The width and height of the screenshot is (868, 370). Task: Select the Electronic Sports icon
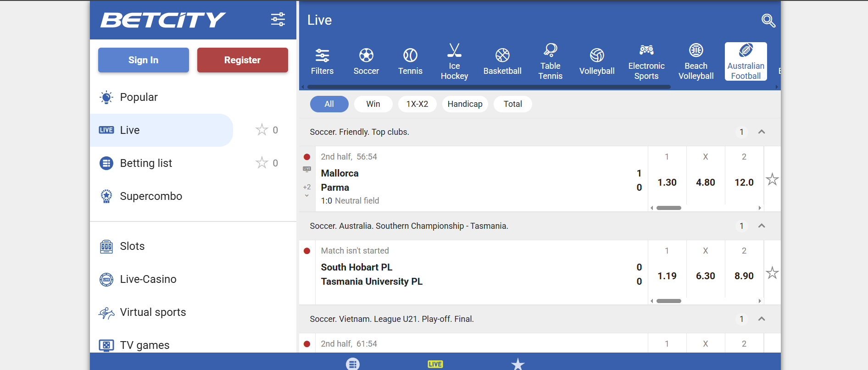pyautogui.click(x=646, y=61)
